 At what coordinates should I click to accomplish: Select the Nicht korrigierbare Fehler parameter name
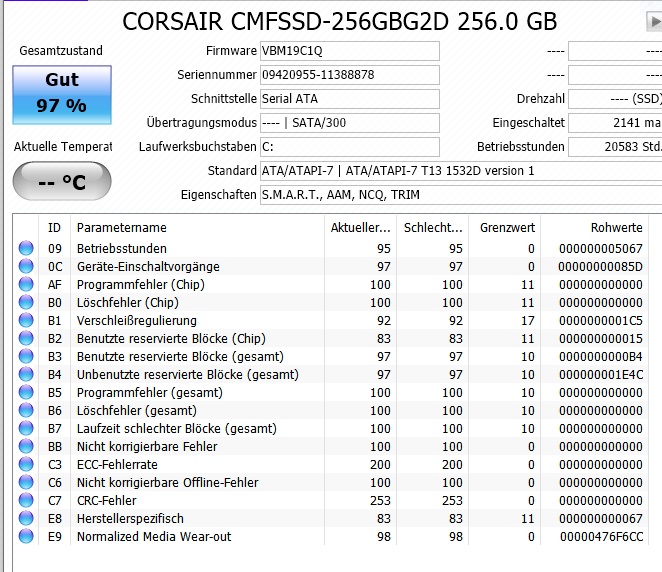[x=147, y=447]
